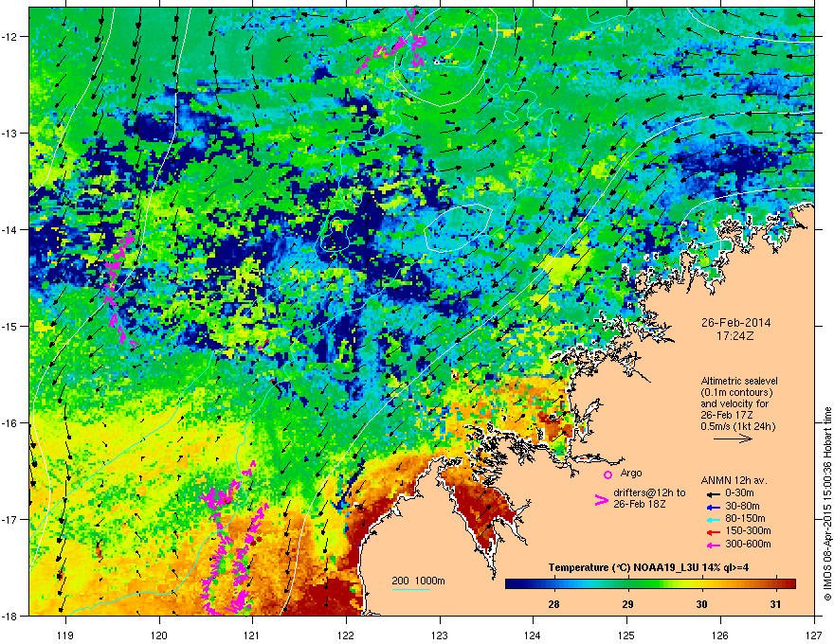Image resolution: width=834 pixels, height=644 pixels.
Task: Click latitude axis label -13
Action: (x=10, y=133)
